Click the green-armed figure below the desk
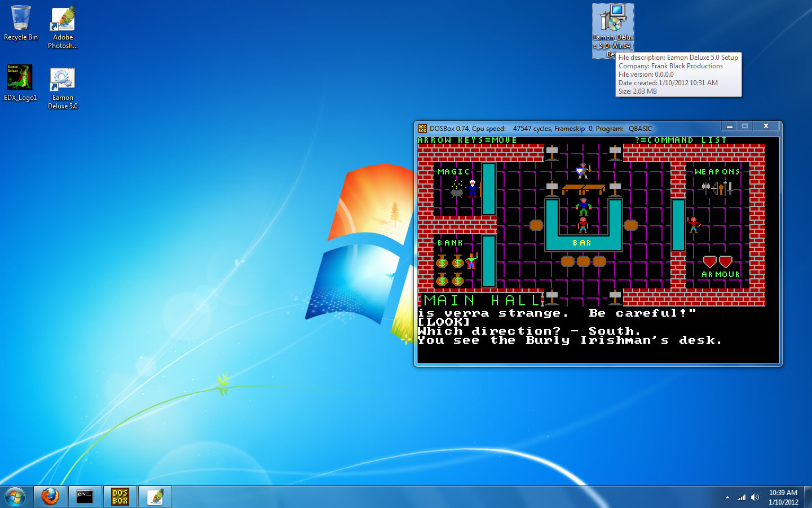Viewport: 812px width, 508px height. [583, 207]
